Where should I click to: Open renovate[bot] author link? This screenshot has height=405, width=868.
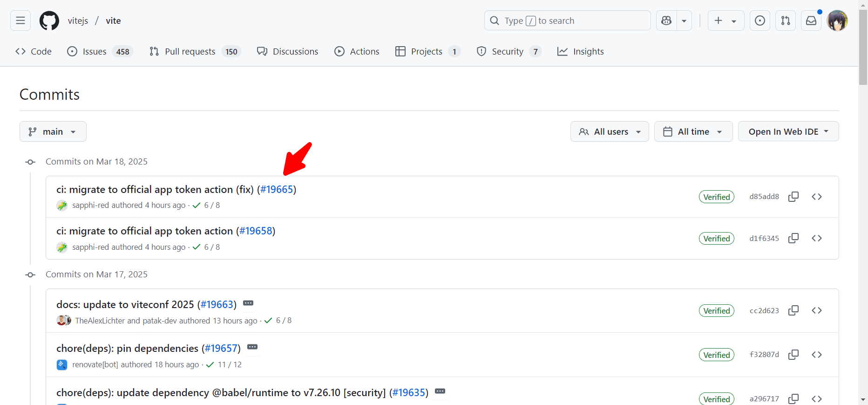(95, 364)
